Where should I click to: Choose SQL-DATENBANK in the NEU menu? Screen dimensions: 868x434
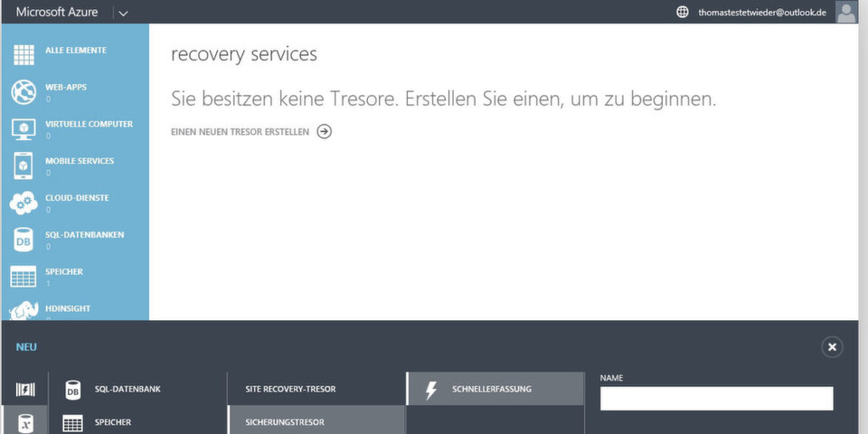127,389
